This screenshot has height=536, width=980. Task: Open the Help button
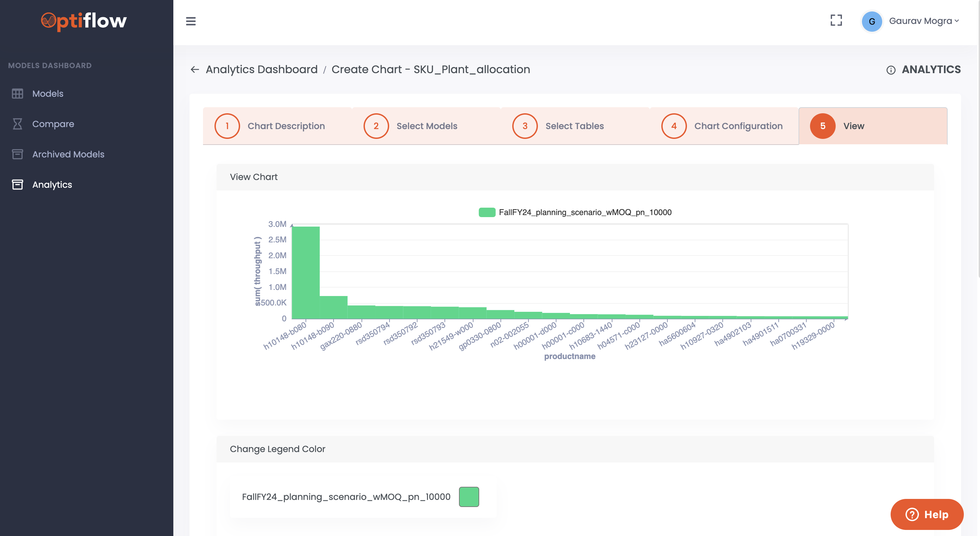click(x=926, y=514)
